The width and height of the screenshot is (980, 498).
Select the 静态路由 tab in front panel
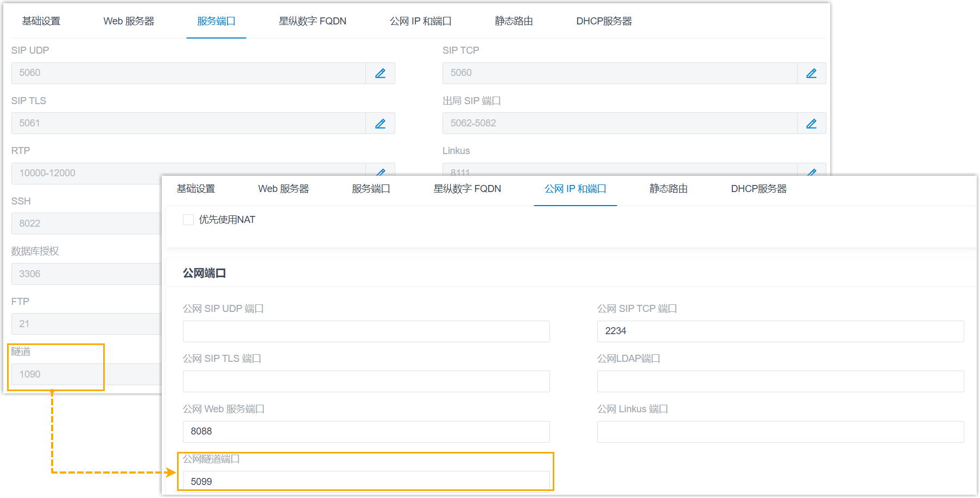[x=668, y=189]
